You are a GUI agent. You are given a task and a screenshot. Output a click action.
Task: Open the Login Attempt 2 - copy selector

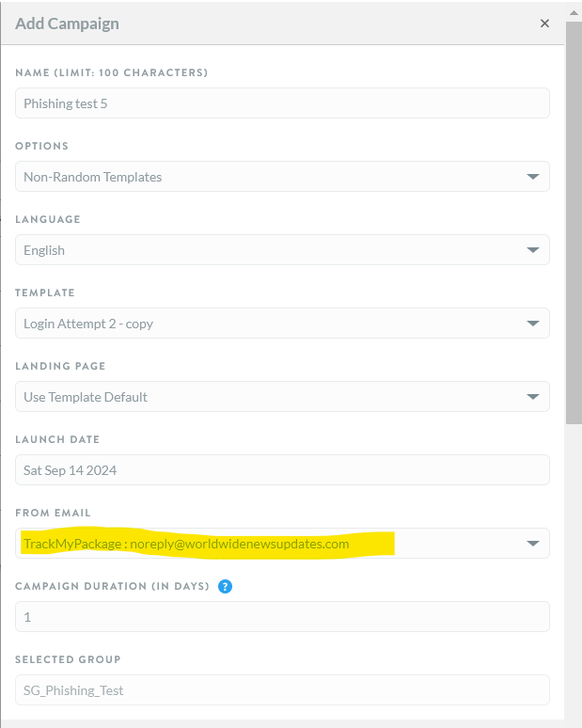click(282, 324)
